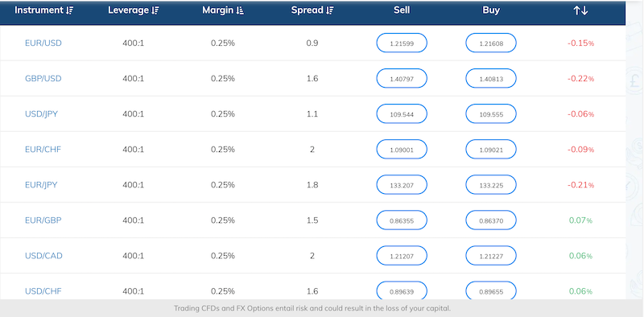644x317 pixels.
Task: Click the up-down arrows change column header
Action: coord(580,10)
